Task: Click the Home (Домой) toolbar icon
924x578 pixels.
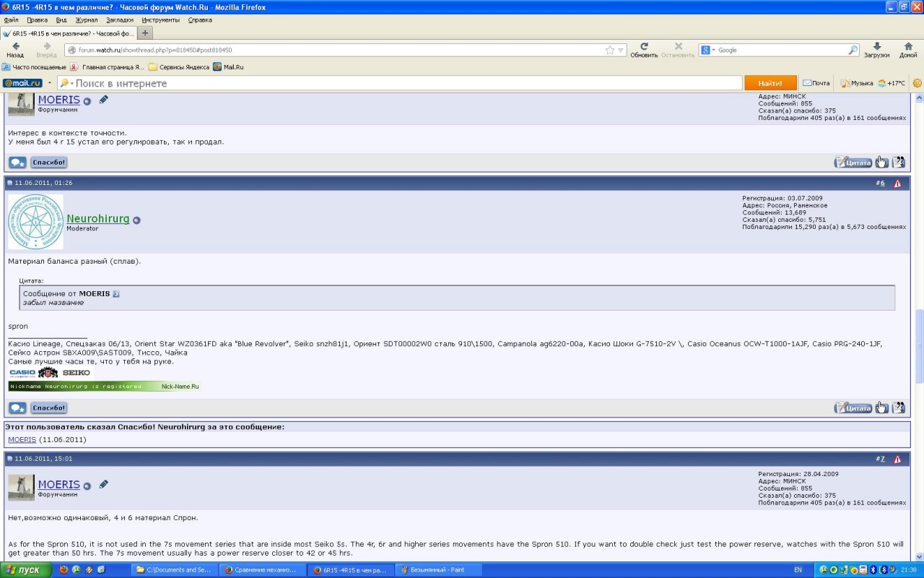Action: [908, 46]
